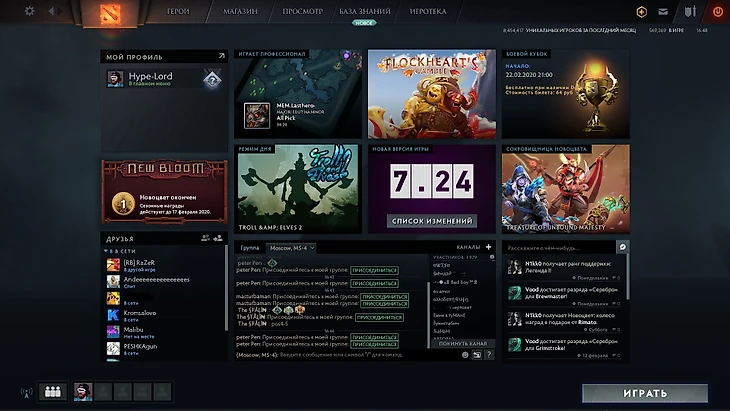Select friend Andeeeeeeeeeeeeeees

pyautogui.click(x=163, y=282)
